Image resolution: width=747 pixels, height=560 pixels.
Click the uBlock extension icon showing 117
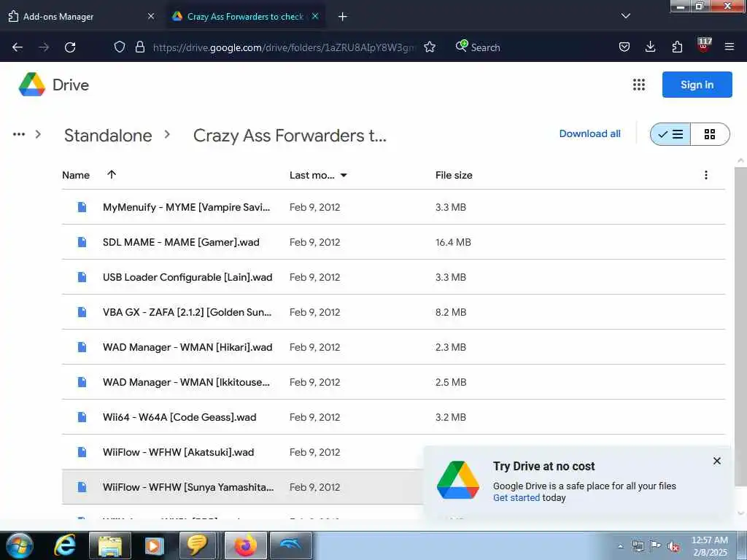click(x=704, y=45)
